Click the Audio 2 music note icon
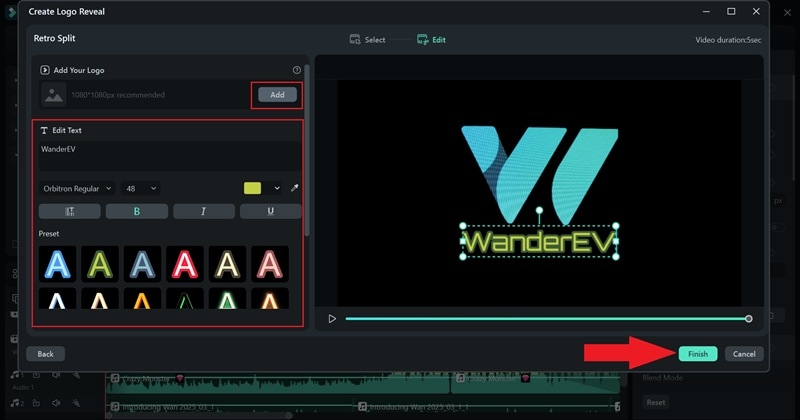Image resolution: width=800 pixels, height=420 pixels. [x=16, y=403]
